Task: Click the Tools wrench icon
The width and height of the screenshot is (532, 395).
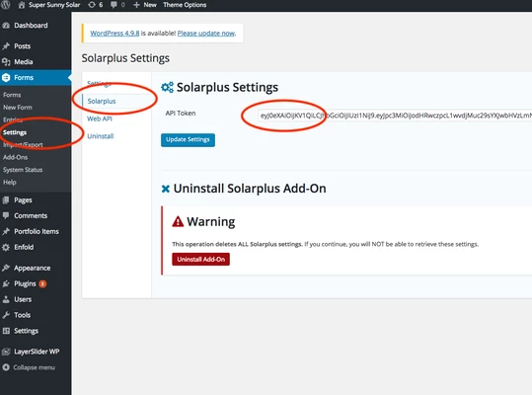Action: pos(6,315)
